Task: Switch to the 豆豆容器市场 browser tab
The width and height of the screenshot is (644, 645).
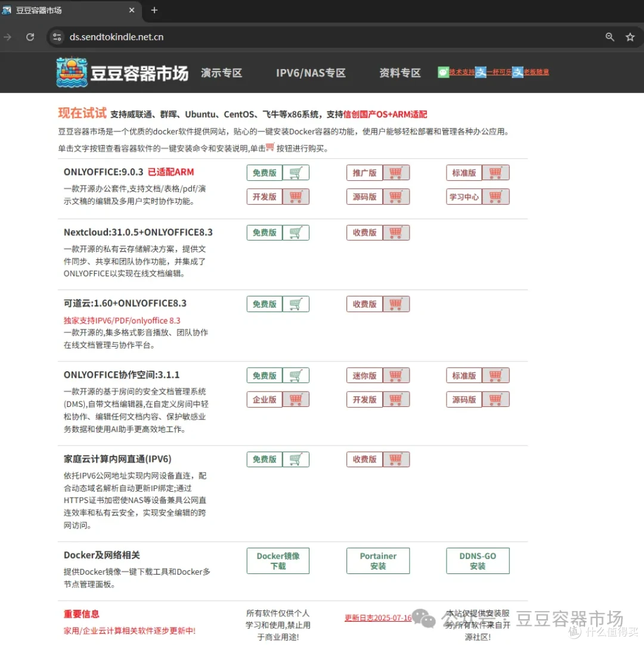Action: (x=70, y=10)
